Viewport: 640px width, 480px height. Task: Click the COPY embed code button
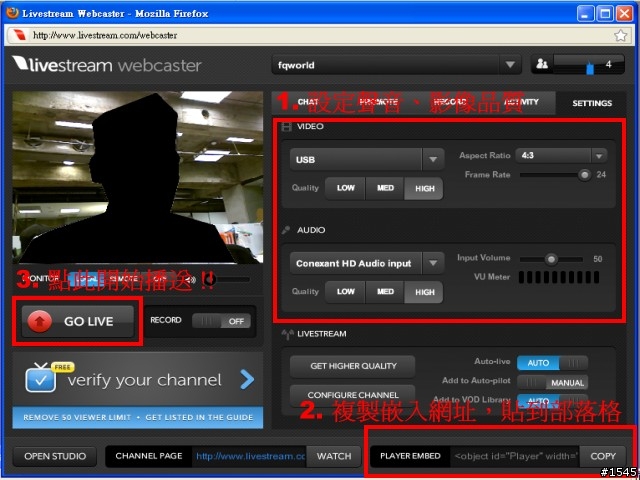[x=603, y=456]
